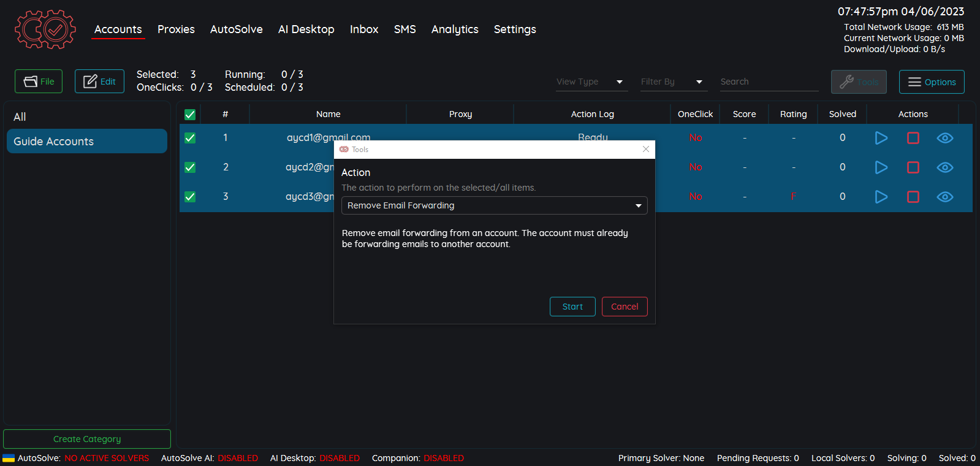
Task: Start account 1 with play icon
Action: click(x=881, y=138)
